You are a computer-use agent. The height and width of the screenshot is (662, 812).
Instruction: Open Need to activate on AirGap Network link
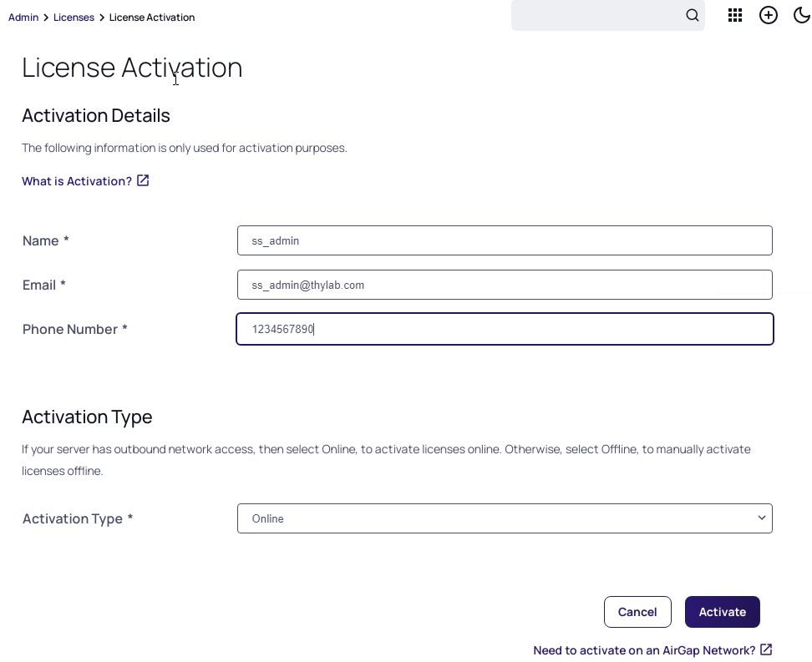[x=644, y=650]
